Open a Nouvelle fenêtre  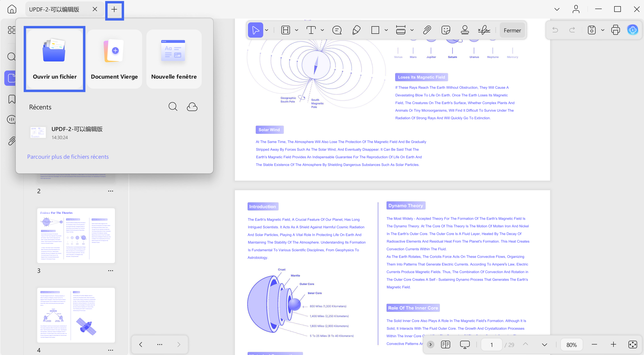174,59
